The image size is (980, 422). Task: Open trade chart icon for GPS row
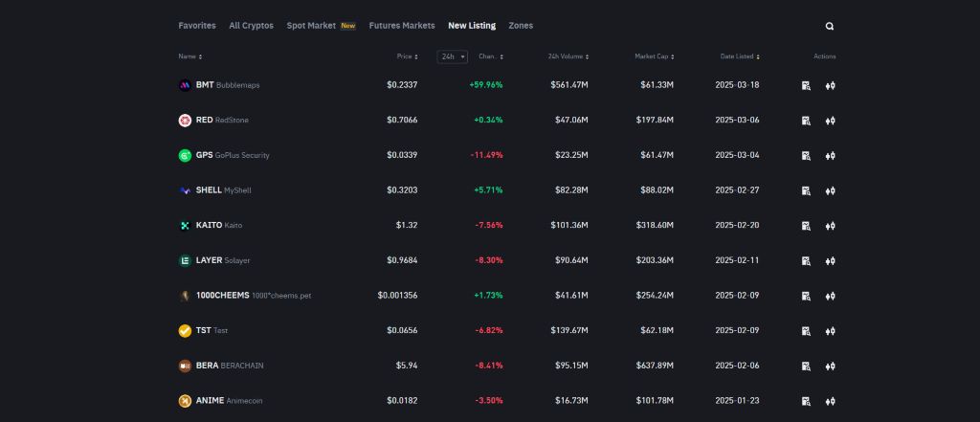(x=830, y=156)
